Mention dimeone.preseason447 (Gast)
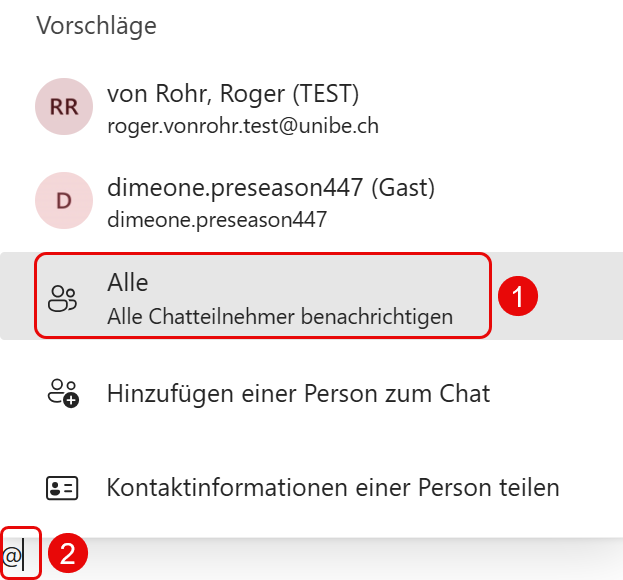 [x=312, y=201]
